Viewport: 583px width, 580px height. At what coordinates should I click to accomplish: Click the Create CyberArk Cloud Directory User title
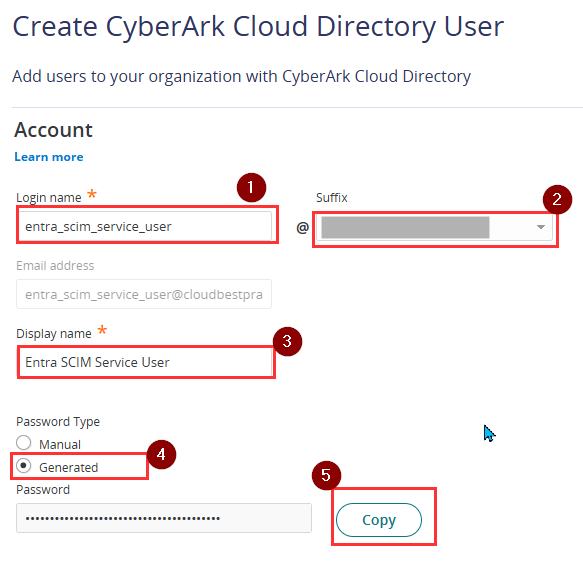tap(258, 27)
